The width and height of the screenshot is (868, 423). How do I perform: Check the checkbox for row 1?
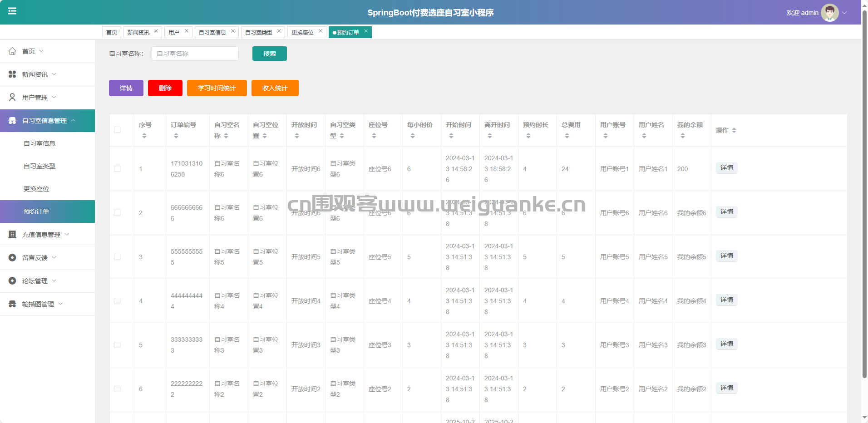pyautogui.click(x=117, y=169)
